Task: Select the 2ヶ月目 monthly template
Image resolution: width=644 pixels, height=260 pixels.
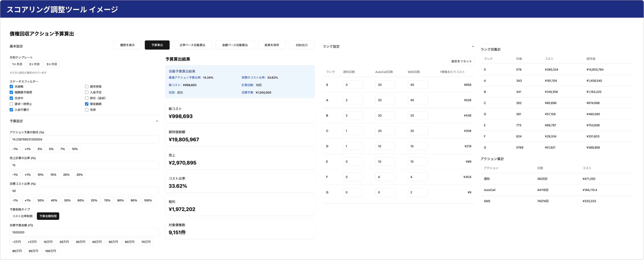Action: (34, 64)
